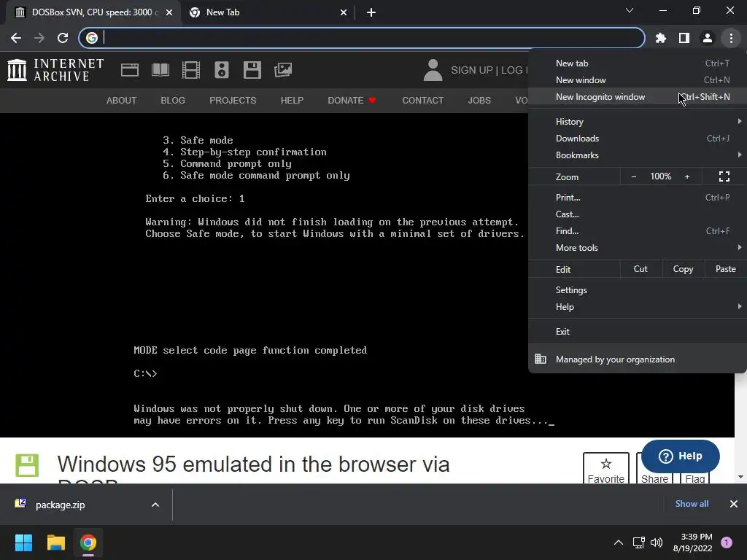747x560 pixels.
Task: Click Show all downloads
Action: coord(692,504)
